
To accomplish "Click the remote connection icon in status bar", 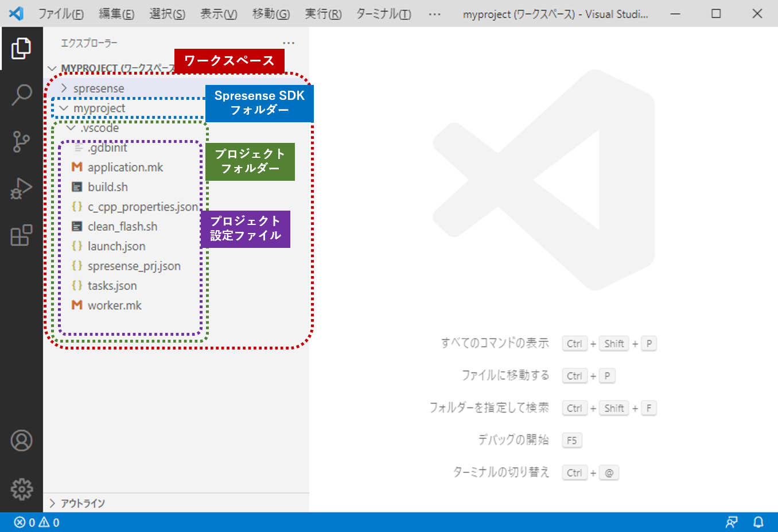I will point(731,522).
